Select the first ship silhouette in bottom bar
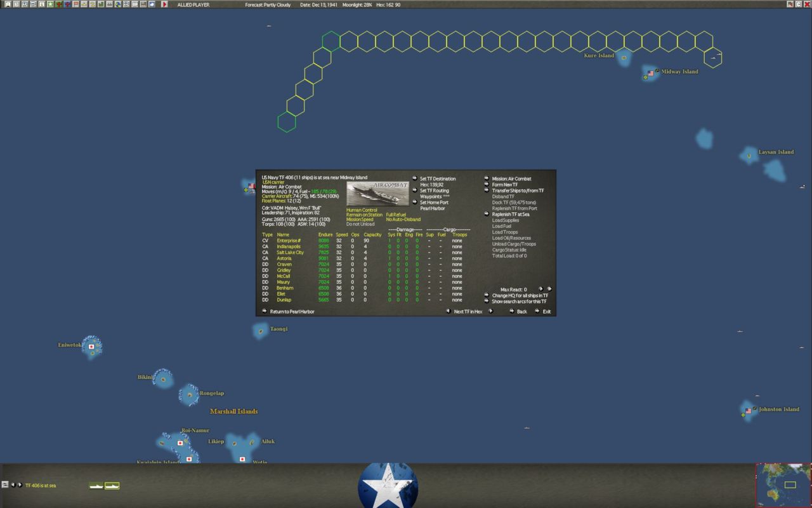This screenshot has height=508, width=812. click(x=96, y=486)
